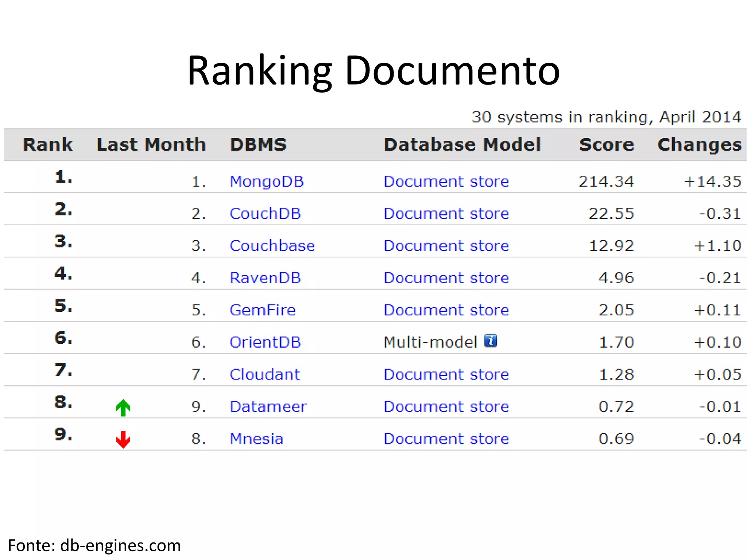Open the CouchDB link
The width and height of the screenshot is (747, 560).
pyautogui.click(x=266, y=214)
